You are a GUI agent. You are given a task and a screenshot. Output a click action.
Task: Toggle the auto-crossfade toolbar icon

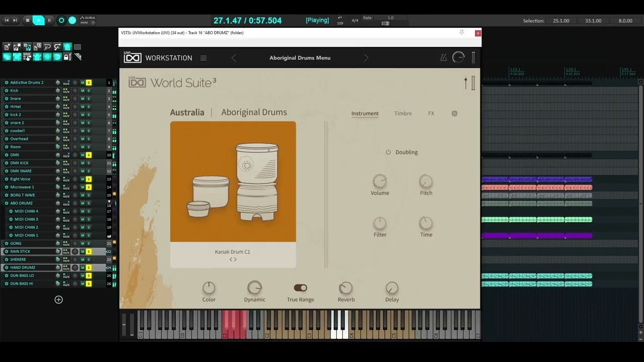coord(7,57)
